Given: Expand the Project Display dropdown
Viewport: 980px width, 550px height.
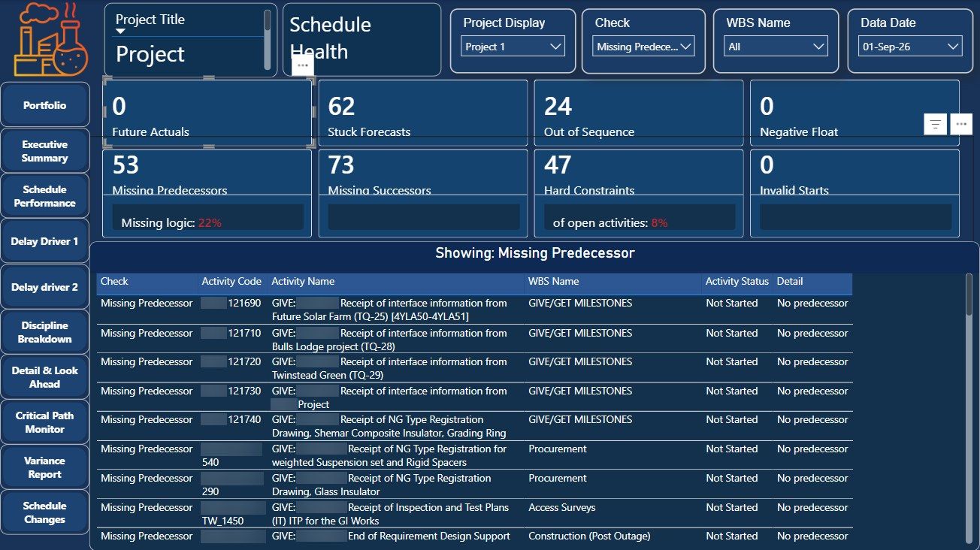Looking at the screenshot, I should pos(513,47).
